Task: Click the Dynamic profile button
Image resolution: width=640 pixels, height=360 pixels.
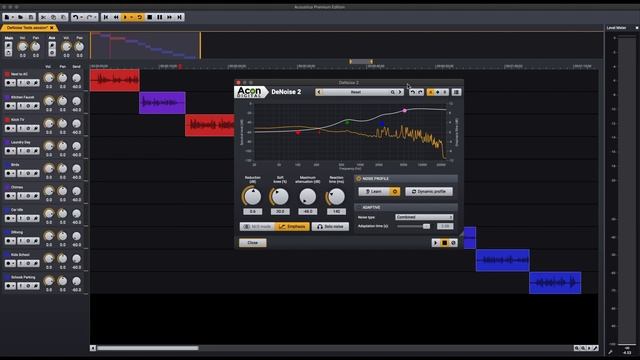Action: coord(429,191)
